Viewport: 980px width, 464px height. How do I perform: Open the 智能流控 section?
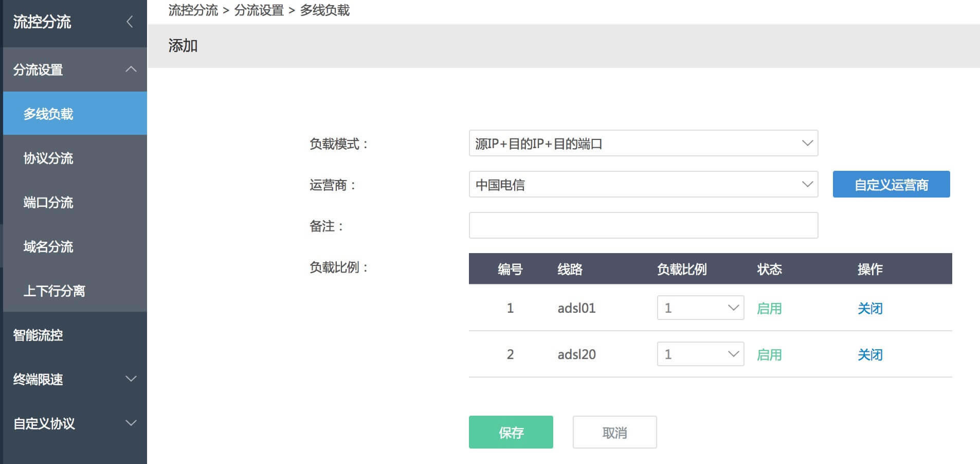[x=37, y=335]
